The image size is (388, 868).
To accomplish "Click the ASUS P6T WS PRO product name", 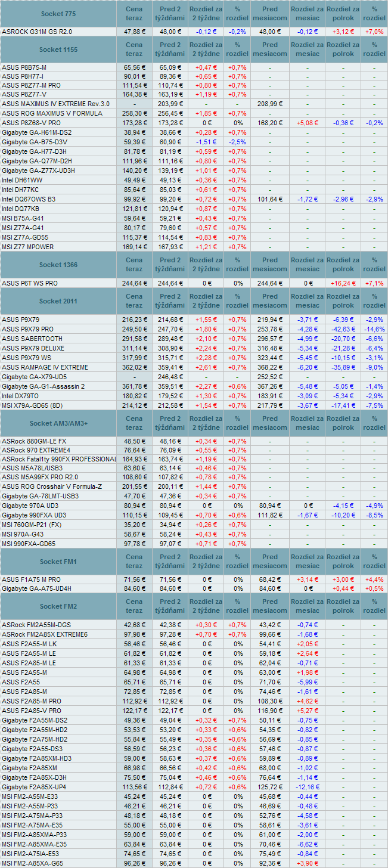I will point(30,283).
